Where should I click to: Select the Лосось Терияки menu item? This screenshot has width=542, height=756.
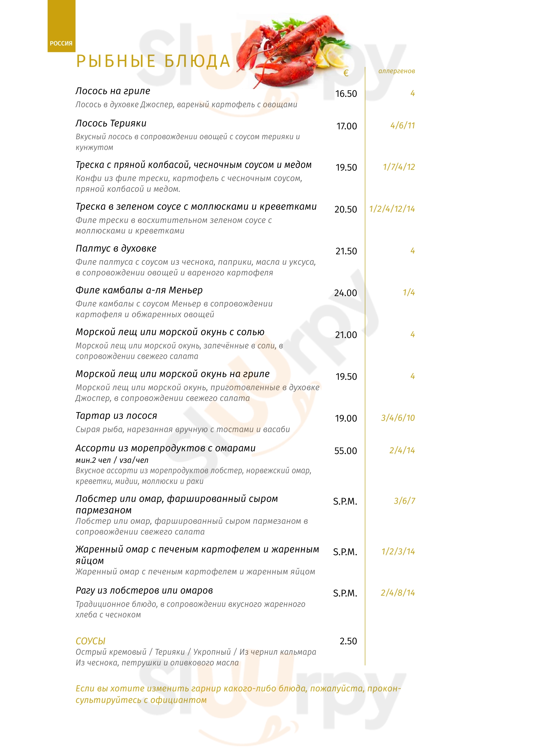[111, 123]
